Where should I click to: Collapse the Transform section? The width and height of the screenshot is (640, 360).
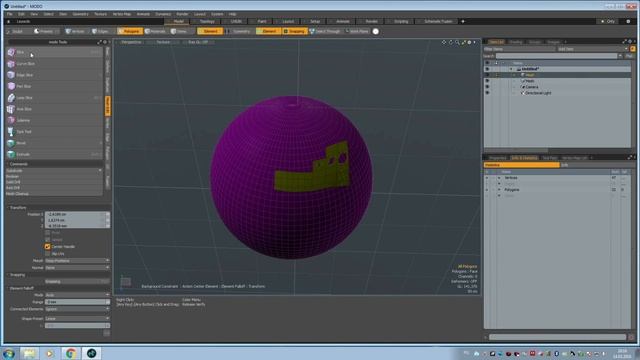point(8,208)
